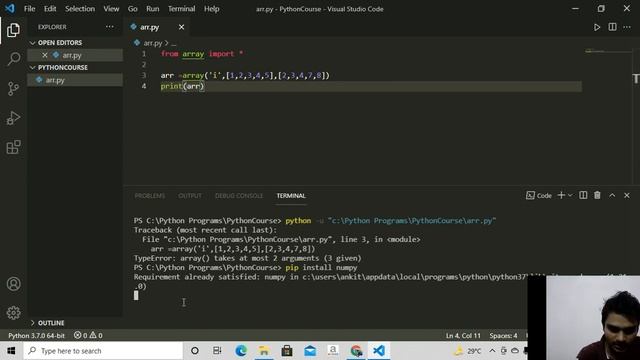Open the Source Control view

(x=13, y=89)
